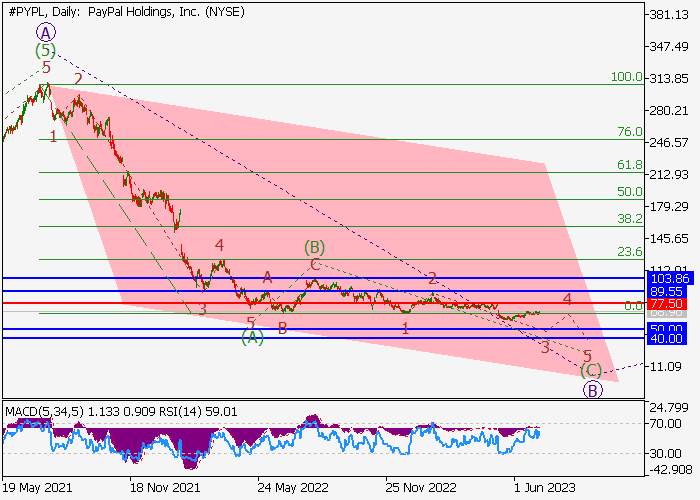Click the 'RSI(14) 59.01' indicator reading

pyautogui.click(x=198, y=411)
